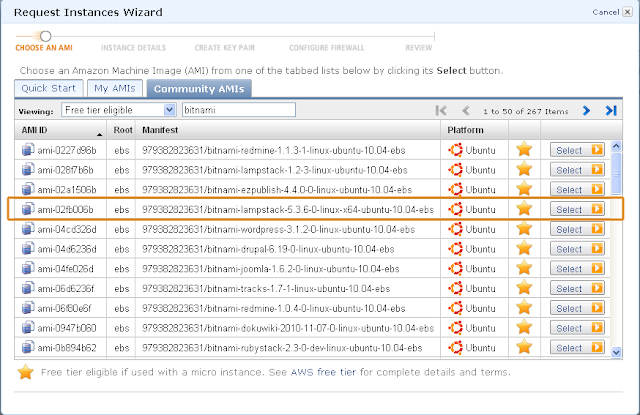Click star for ami-0947b060 dokuwiki row
Image resolution: width=640 pixels, height=415 pixels.
(524, 327)
